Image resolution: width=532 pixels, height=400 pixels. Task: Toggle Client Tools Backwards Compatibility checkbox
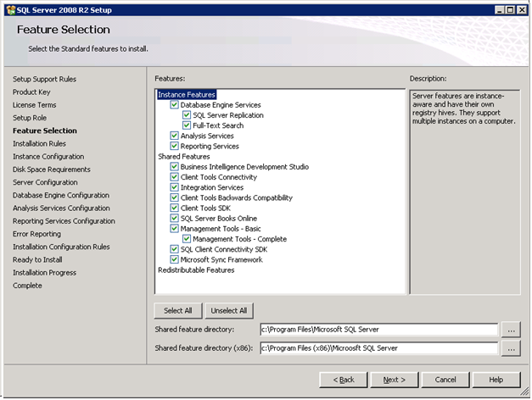point(174,197)
